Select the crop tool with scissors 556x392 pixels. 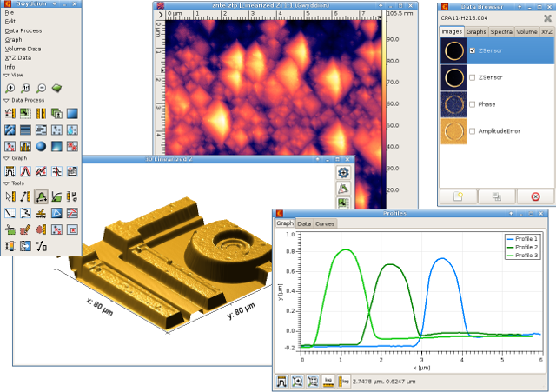(x=10, y=229)
